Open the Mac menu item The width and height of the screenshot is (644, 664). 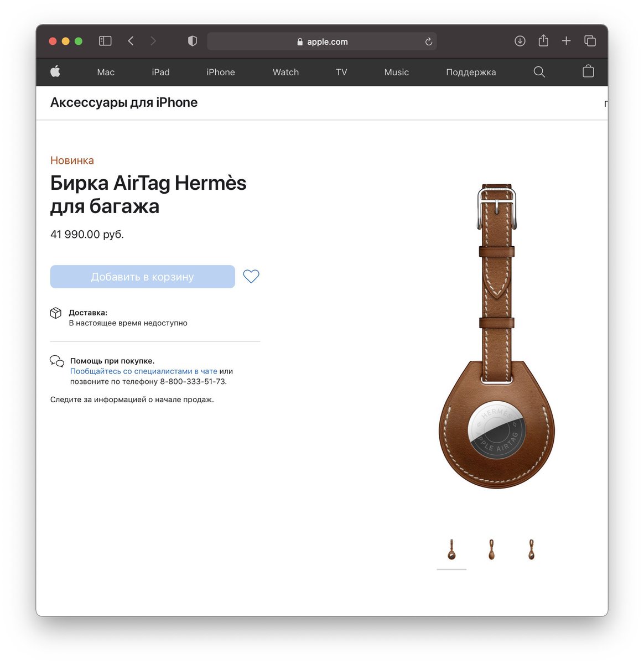[106, 72]
